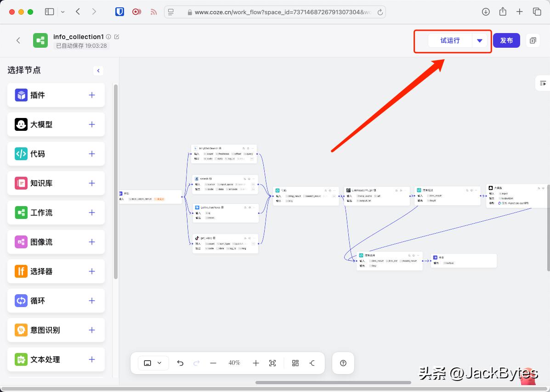Collapse the 选择节点 panel
The height and width of the screenshot is (392, 550).
tap(98, 71)
